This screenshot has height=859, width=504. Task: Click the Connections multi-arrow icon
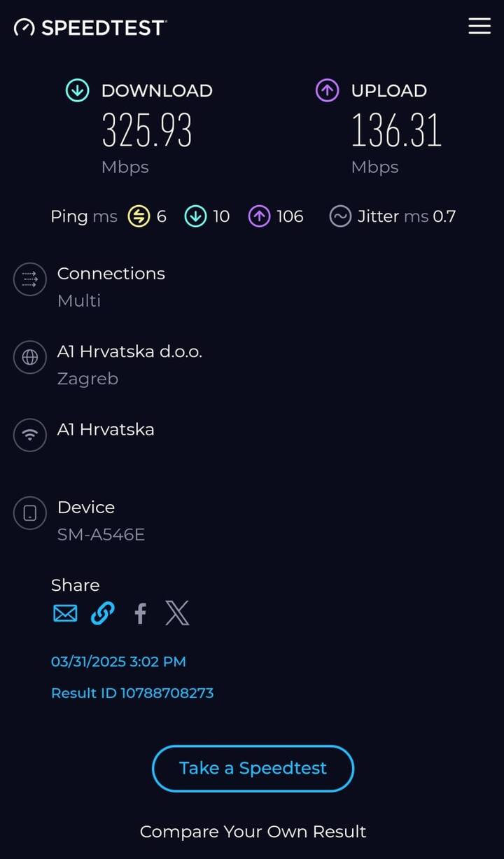coord(30,279)
